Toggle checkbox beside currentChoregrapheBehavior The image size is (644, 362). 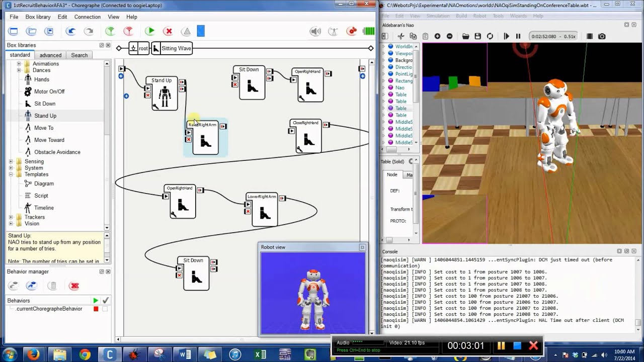(105, 309)
